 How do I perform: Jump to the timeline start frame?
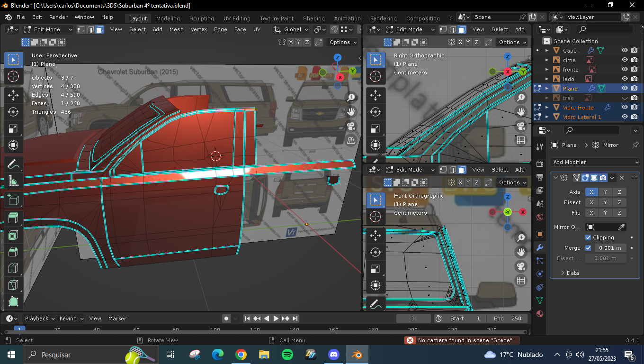pos(247,318)
